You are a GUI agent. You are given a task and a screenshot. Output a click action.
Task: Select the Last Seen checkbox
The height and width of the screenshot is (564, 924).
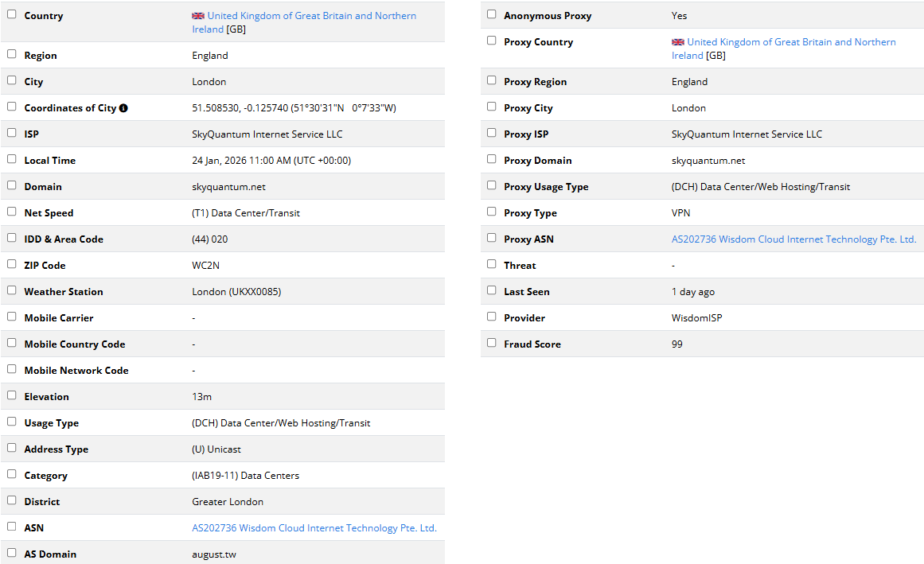(491, 290)
